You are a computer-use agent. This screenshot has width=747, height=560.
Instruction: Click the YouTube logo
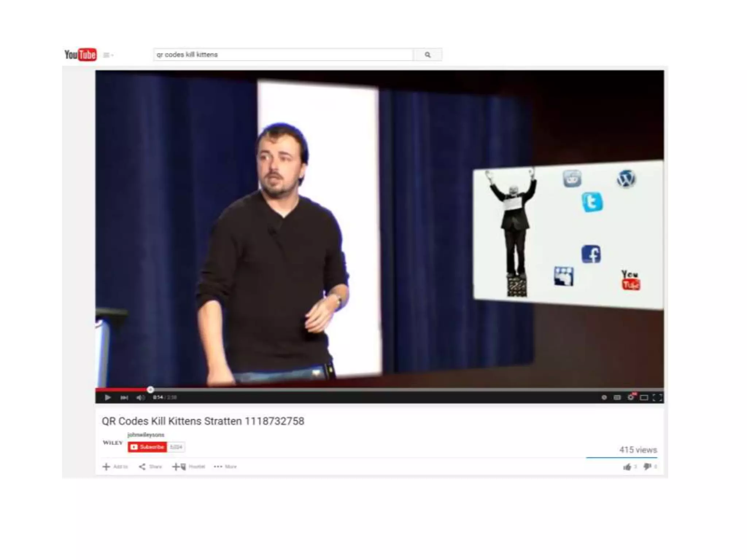81,55
